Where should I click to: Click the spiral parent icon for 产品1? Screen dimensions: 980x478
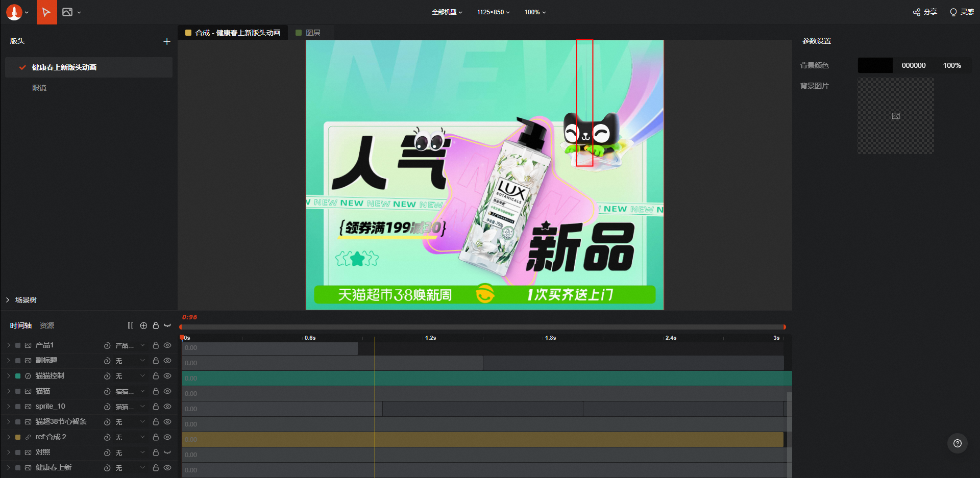point(107,345)
